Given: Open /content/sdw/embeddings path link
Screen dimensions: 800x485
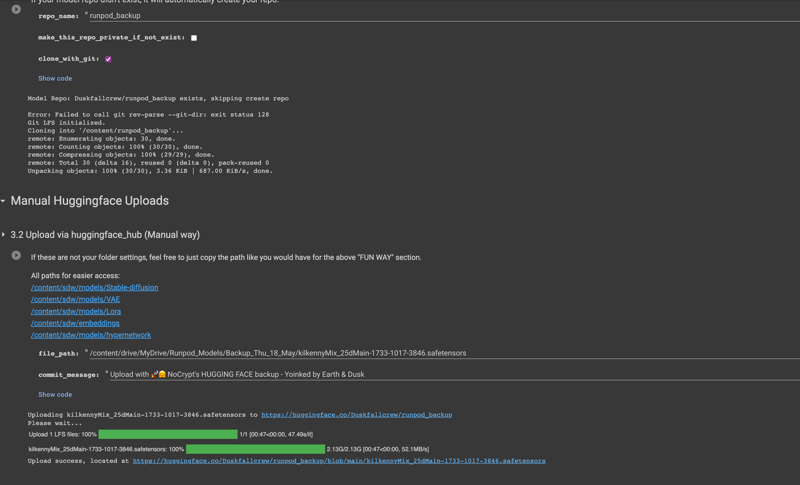Looking at the screenshot, I should coord(75,323).
